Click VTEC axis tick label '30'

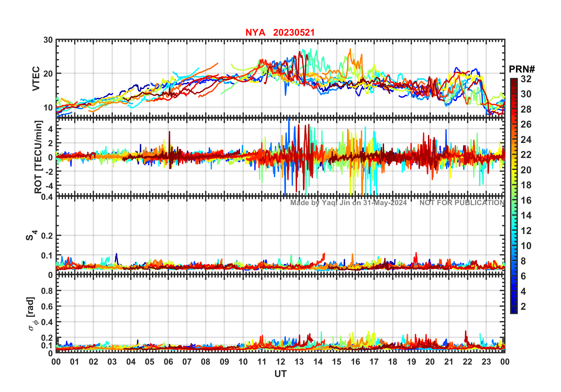48,40
